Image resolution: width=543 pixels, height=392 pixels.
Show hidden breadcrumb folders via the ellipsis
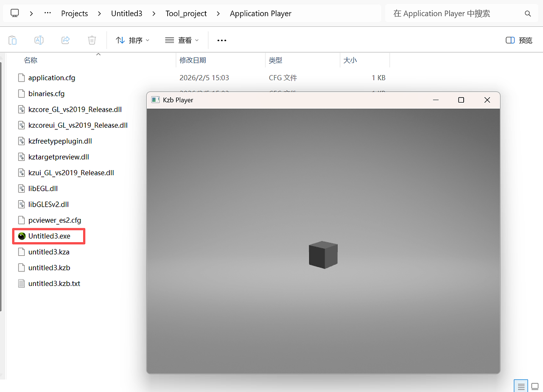(x=48, y=13)
